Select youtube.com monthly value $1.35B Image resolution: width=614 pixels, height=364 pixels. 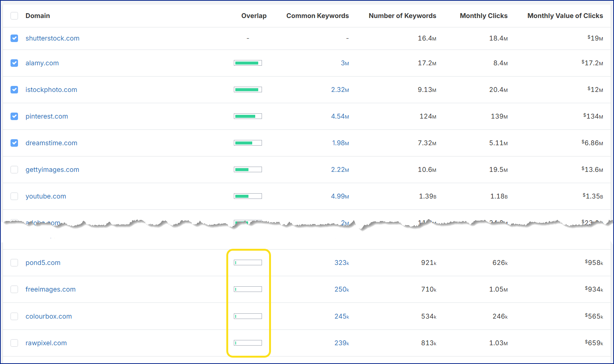[593, 196]
